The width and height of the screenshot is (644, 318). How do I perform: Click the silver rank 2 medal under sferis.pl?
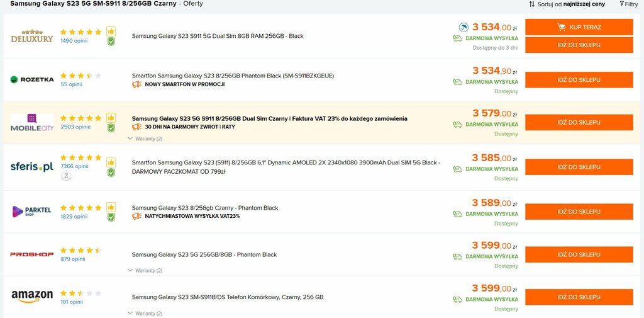click(66, 176)
